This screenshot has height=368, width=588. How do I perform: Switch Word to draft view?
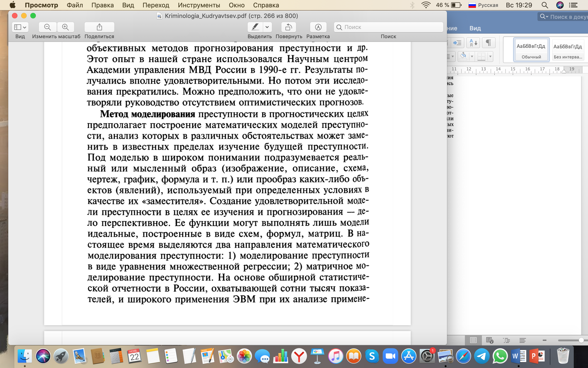tap(523, 340)
